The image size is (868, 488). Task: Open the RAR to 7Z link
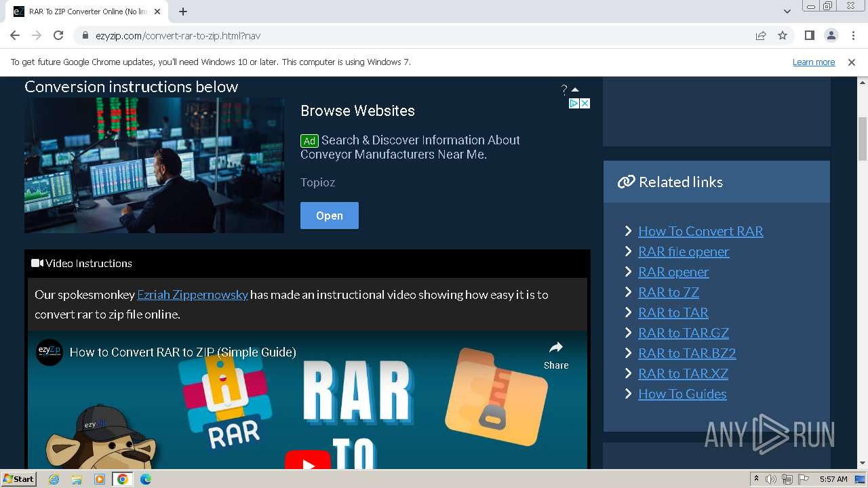pos(669,292)
